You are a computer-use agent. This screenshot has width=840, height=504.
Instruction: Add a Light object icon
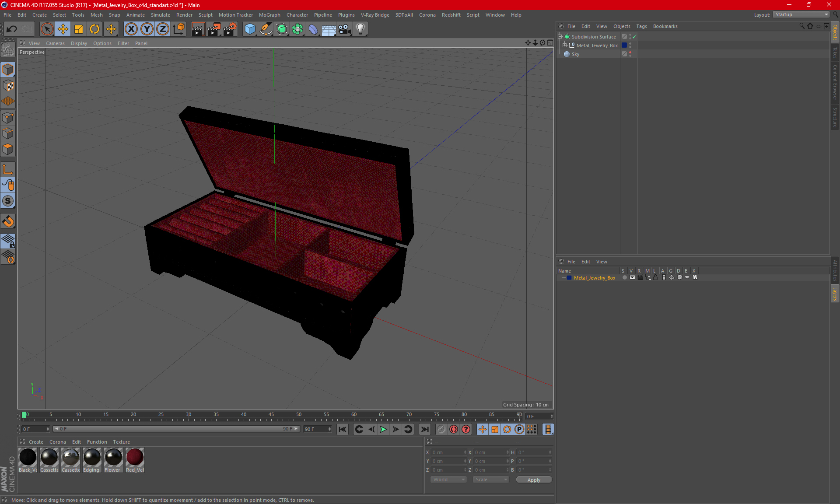(360, 29)
